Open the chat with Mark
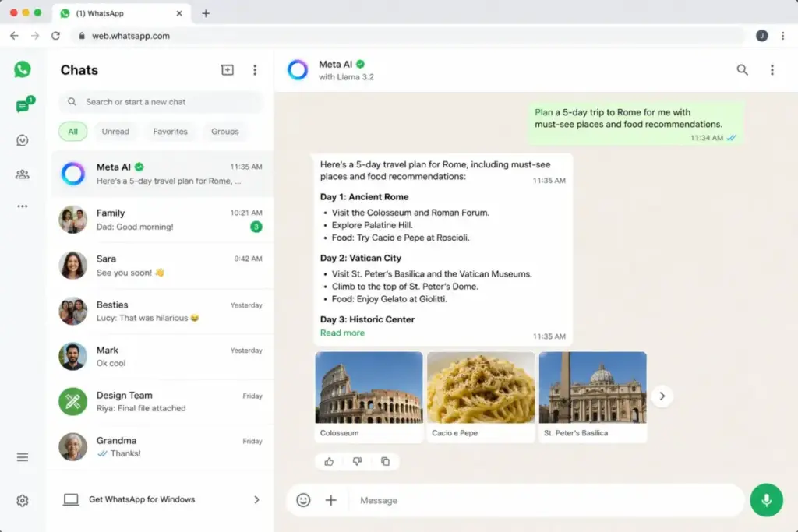798x532 pixels. pos(162,357)
